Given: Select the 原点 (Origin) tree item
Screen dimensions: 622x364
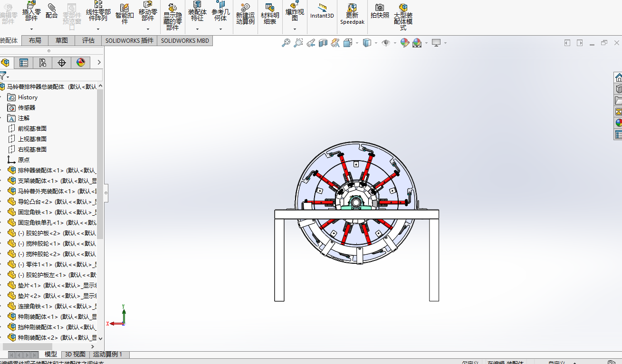Looking at the screenshot, I should pos(24,160).
